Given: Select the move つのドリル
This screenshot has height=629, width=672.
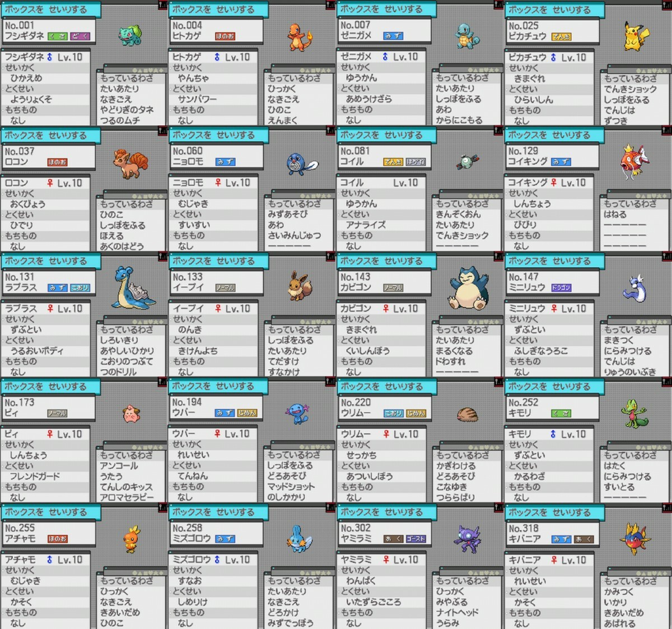Looking at the screenshot, I should coord(118,371).
